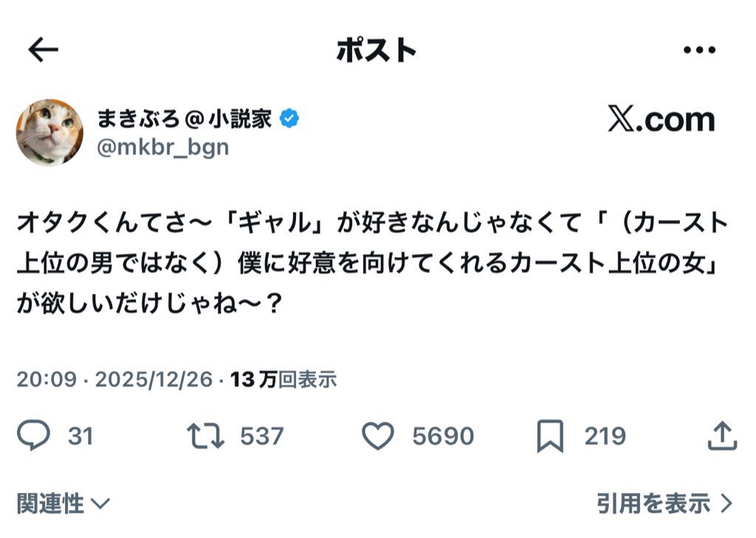Open the 関連性 sort dropdown

tap(63, 504)
